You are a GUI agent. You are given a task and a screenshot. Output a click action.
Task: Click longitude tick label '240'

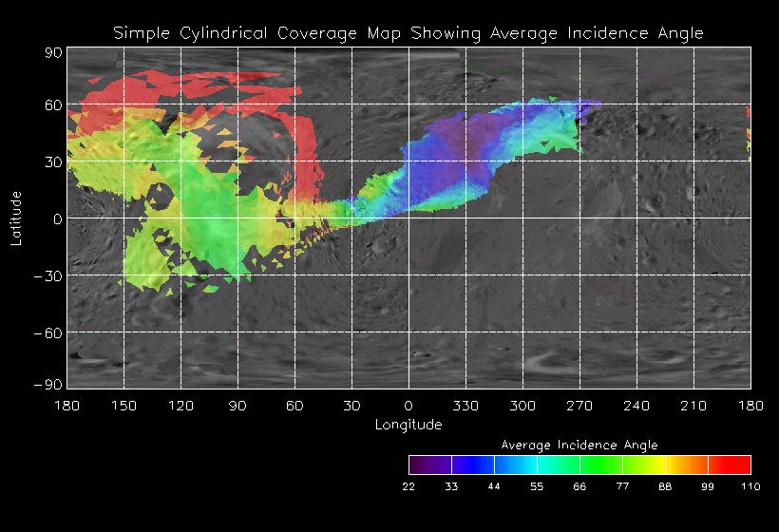636,406
